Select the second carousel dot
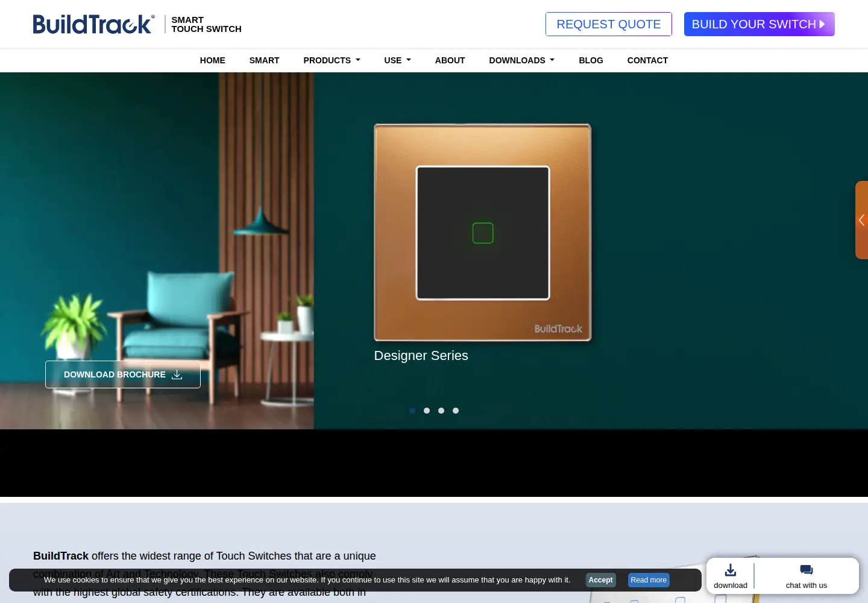Image resolution: width=868 pixels, height=603 pixels. (x=427, y=411)
